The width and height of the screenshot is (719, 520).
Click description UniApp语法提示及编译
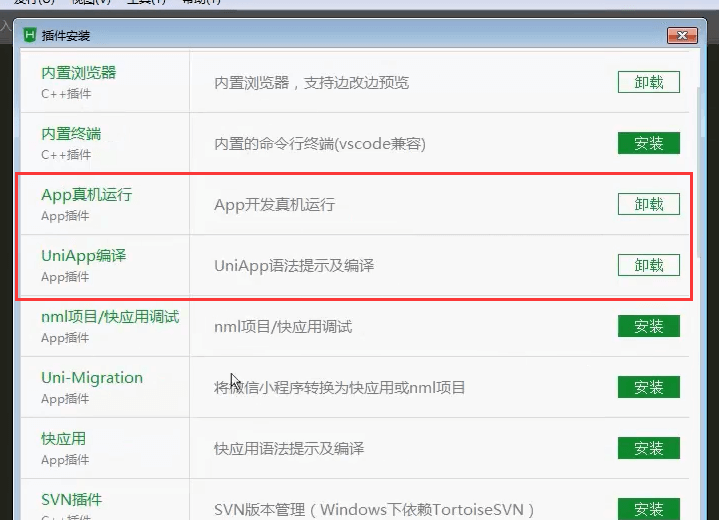point(294,266)
